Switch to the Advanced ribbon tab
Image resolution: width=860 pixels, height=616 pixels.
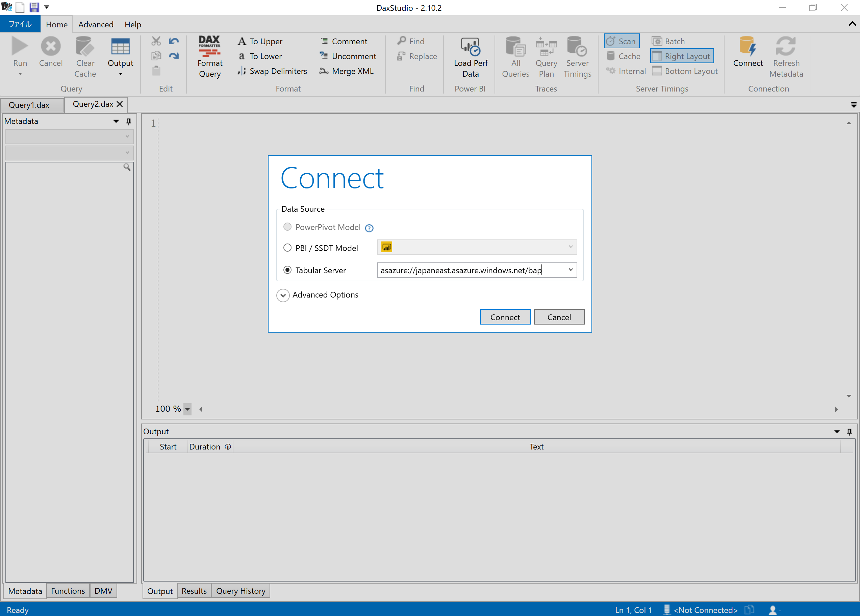(x=96, y=24)
